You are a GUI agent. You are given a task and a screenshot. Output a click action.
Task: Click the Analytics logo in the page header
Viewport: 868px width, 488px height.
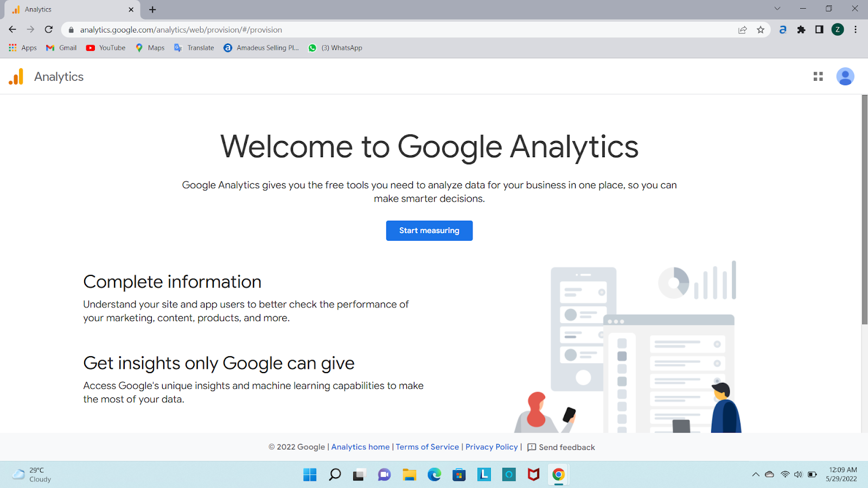coord(16,76)
